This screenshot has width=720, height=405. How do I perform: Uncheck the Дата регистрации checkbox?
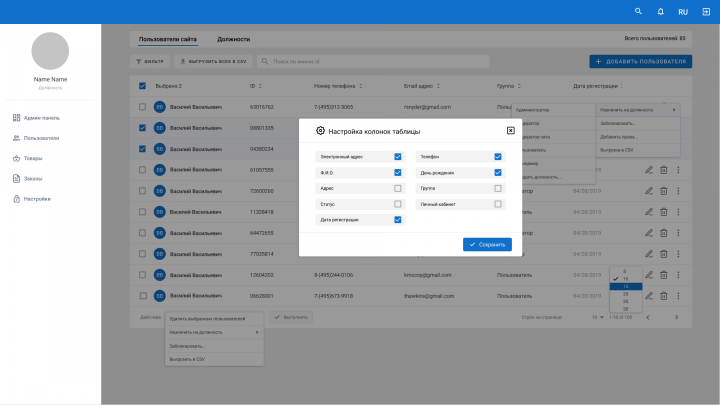(398, 219)
